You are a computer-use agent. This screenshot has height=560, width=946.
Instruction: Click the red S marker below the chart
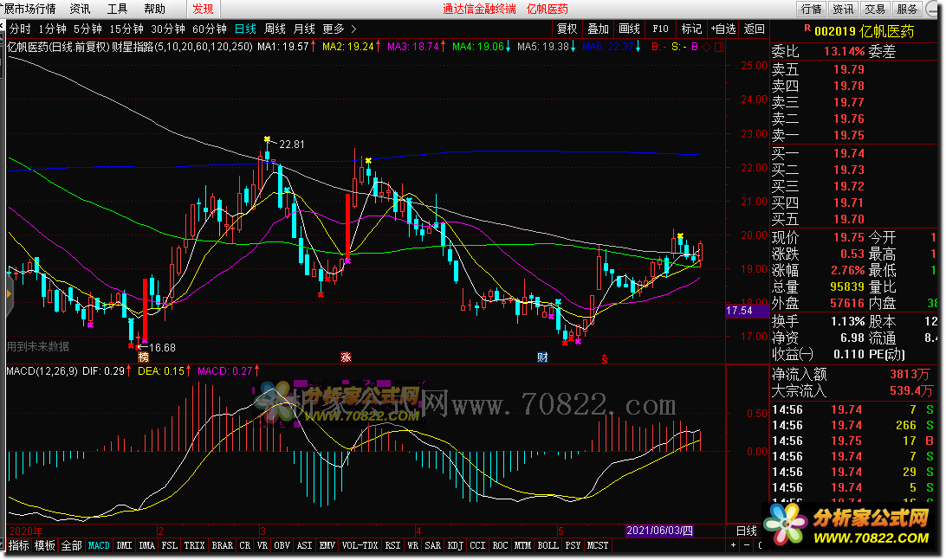(604, 359)
